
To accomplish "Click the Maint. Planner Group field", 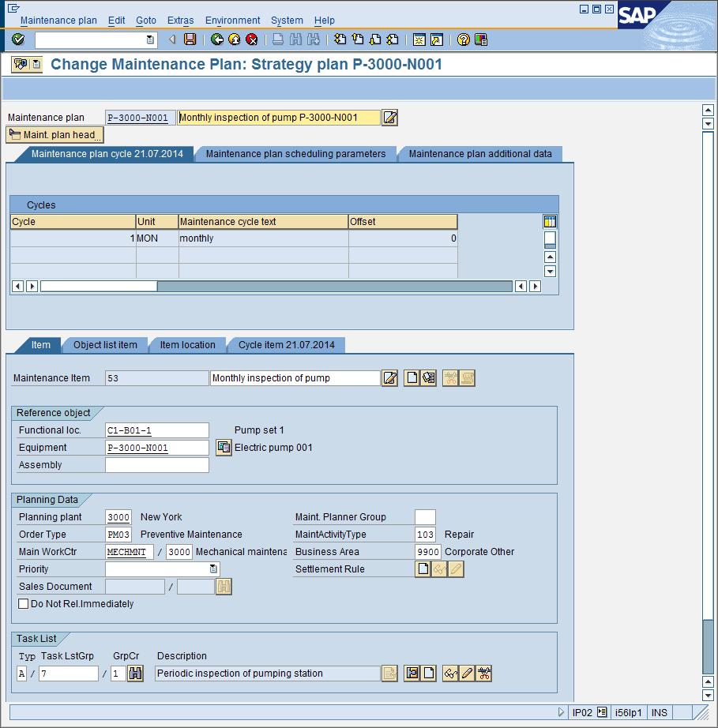I will tap(425, 516).
